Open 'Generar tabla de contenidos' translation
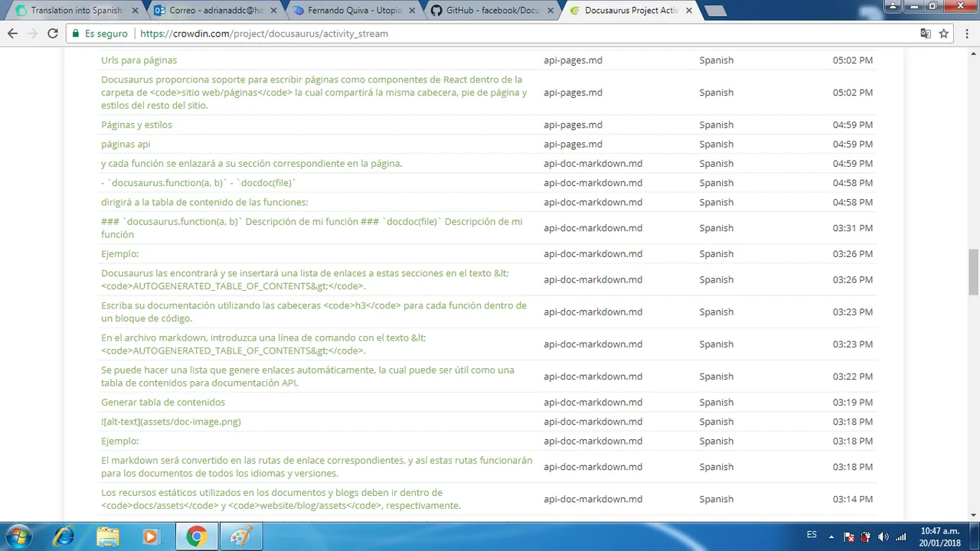 point(163,402)
